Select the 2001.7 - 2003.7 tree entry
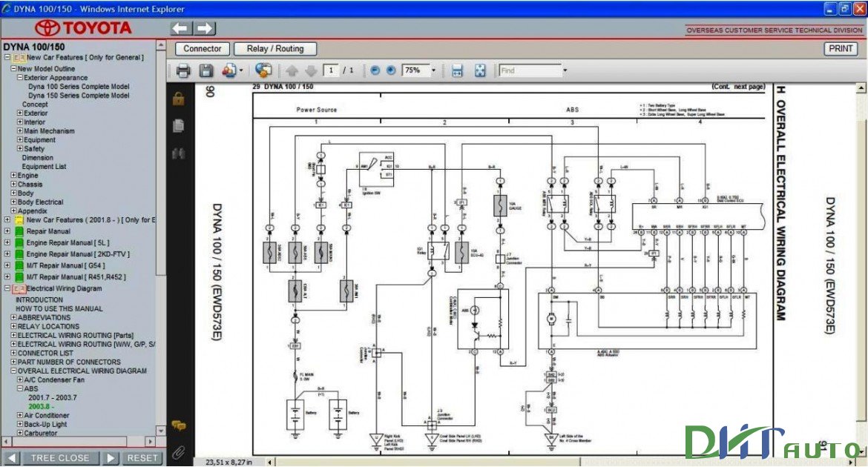Viewport: 868px width, 467px height. [x=53, y=398]
